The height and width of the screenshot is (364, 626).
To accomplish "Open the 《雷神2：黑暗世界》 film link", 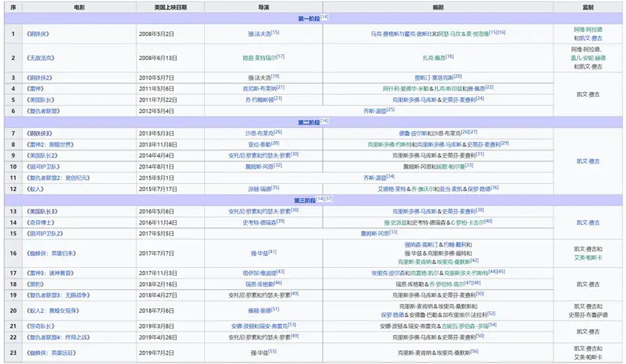I will [x=51, y=145].
